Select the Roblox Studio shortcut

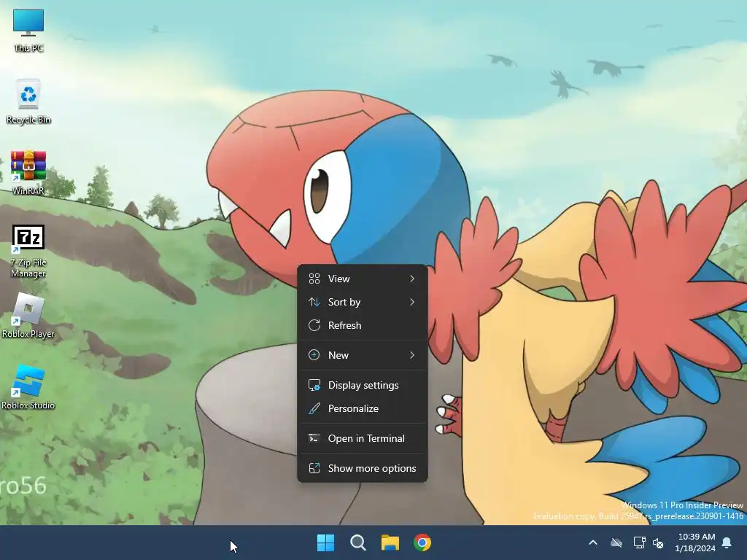tap(28, 387)
